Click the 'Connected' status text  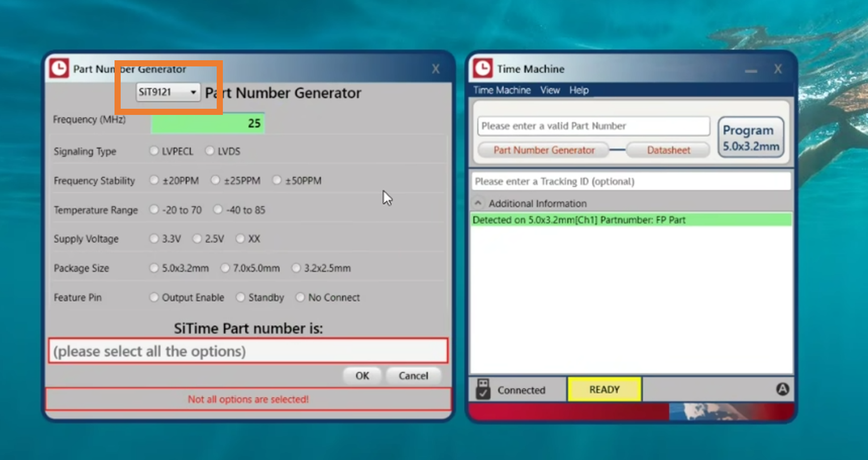tap(521, 390)
